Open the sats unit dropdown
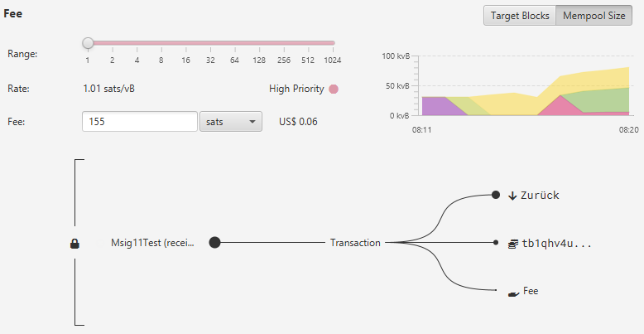This screenshot has height=334, width=644. 231,122
